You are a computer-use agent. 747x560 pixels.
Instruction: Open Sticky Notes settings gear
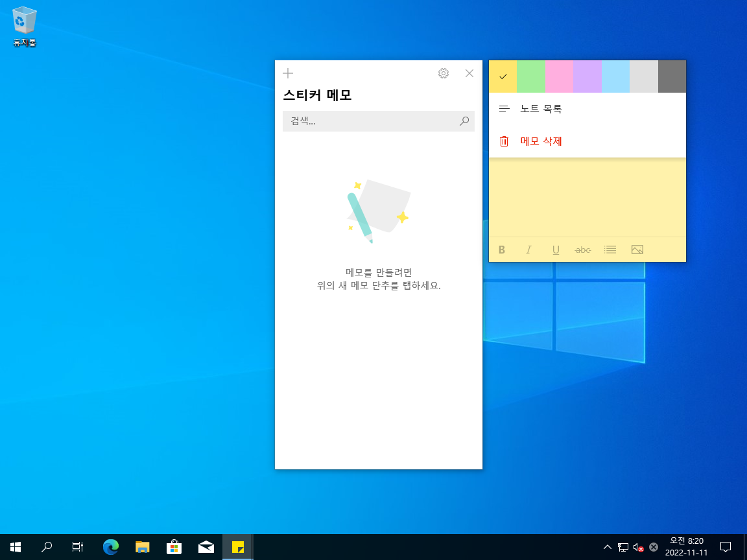click(443, 73)
